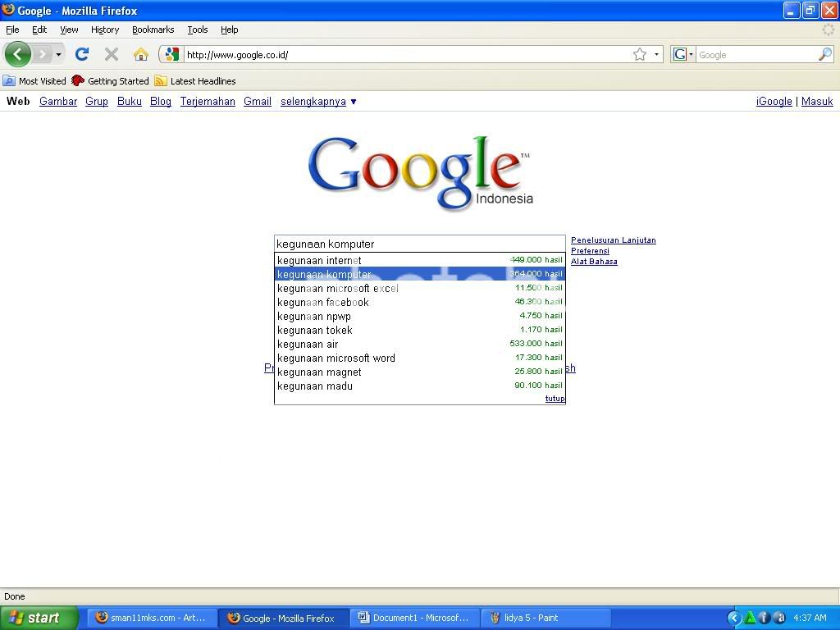Click the tutup link to close suggestions
Screen dimensions: 840x630
[555, 399]
